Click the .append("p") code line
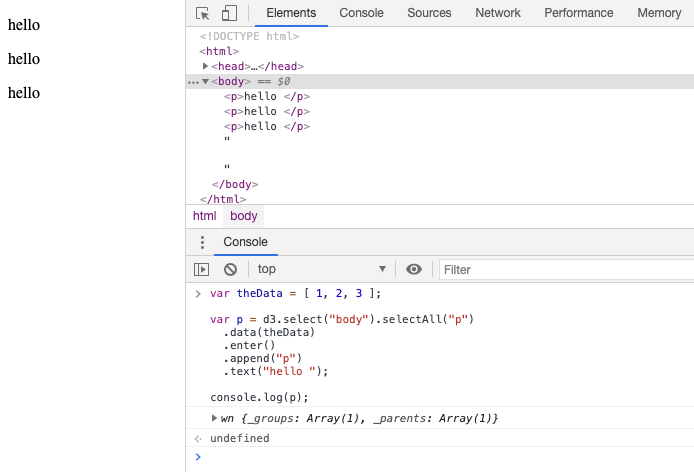 point(262,358)
